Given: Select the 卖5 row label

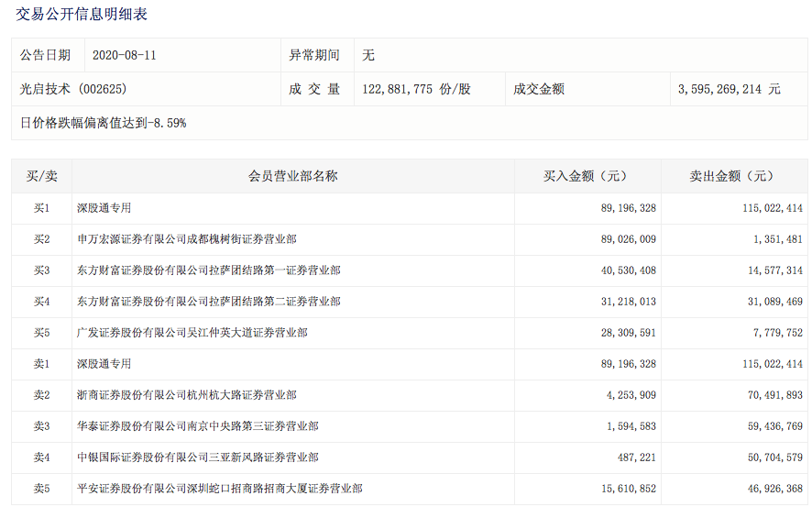Looking at the screenshot, I should (42, 489).
